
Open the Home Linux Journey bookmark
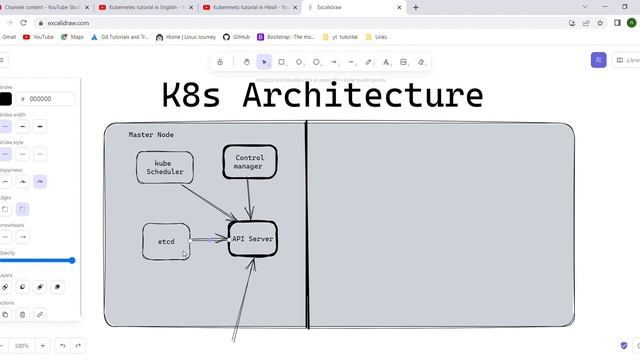pyautogui.click(x=186, y=37)
